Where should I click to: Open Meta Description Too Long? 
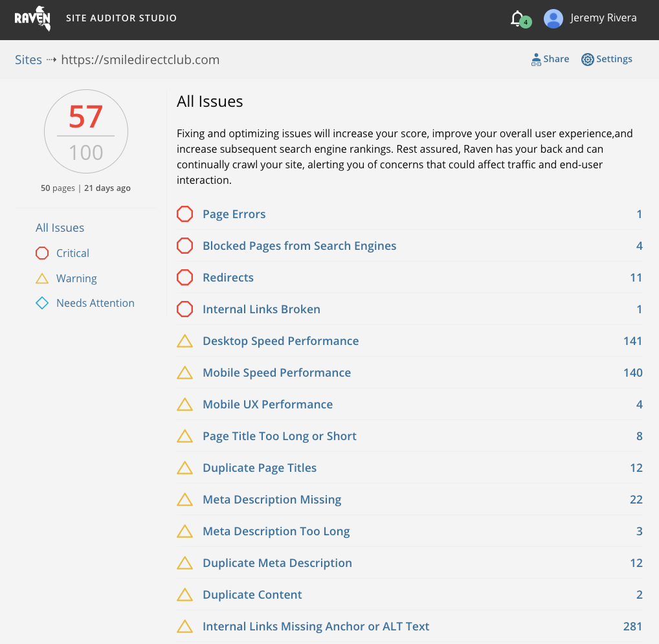pyautogui.click(x=276, y=531)
